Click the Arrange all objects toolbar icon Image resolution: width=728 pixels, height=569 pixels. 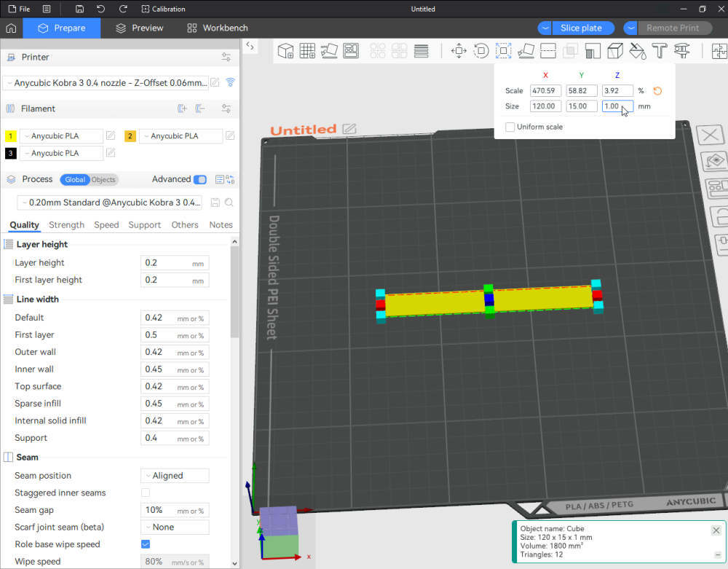pos(351,50)
